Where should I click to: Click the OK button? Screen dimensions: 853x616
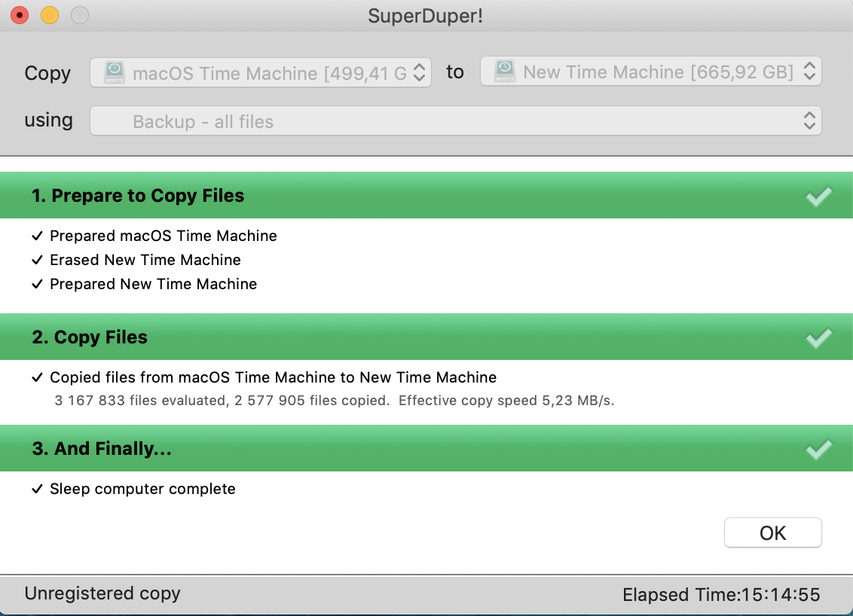(x=772, y=532)
